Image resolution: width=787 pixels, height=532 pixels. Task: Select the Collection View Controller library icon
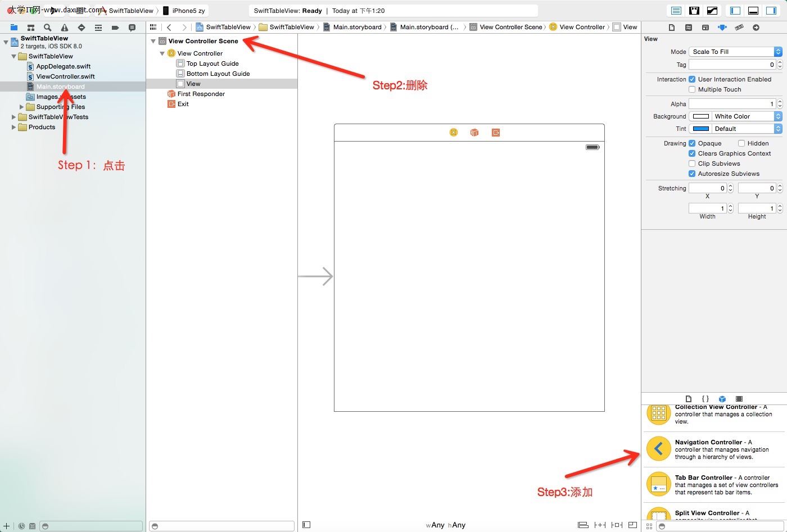pos(658,414)
